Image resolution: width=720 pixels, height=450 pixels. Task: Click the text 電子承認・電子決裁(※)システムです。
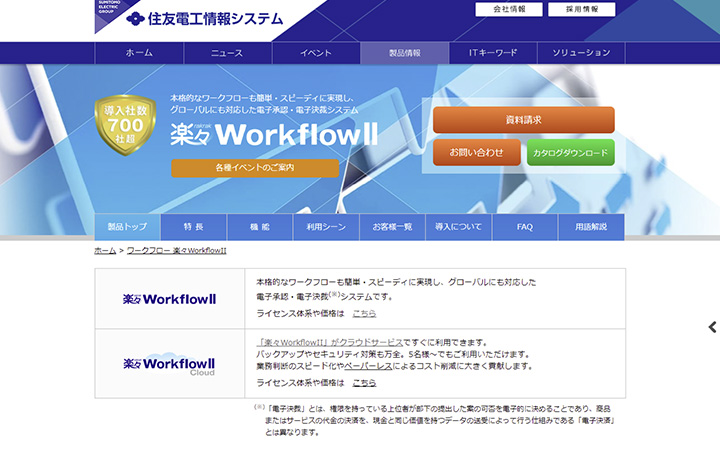[325, 297]
